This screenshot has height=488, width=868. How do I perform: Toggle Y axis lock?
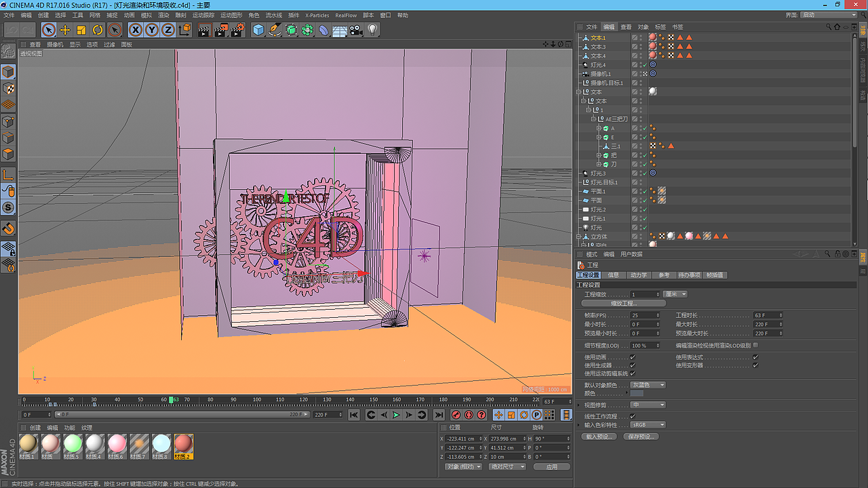(152, 30)
